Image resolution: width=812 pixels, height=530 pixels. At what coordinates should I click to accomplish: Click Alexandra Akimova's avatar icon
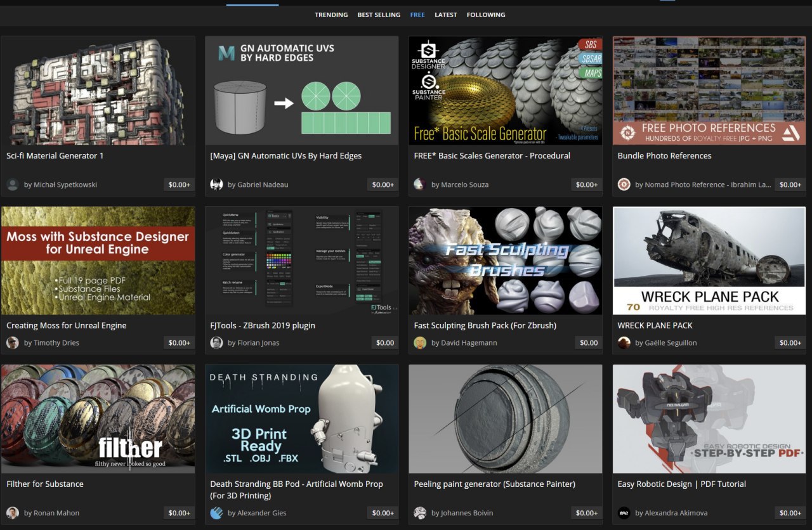coord(624,513)
